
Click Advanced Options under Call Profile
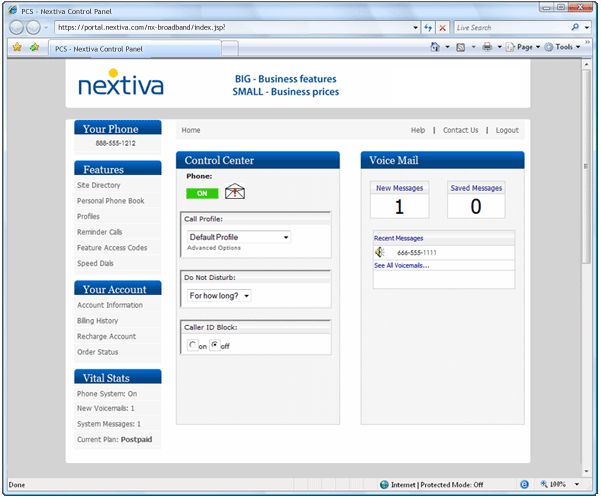click(214, 248)
